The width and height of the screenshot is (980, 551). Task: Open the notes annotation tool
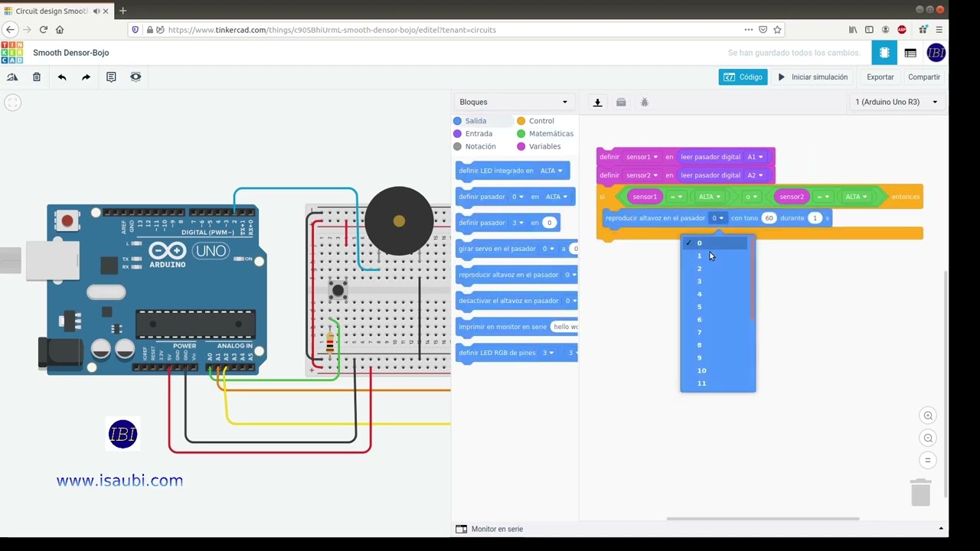coord(111,77)
